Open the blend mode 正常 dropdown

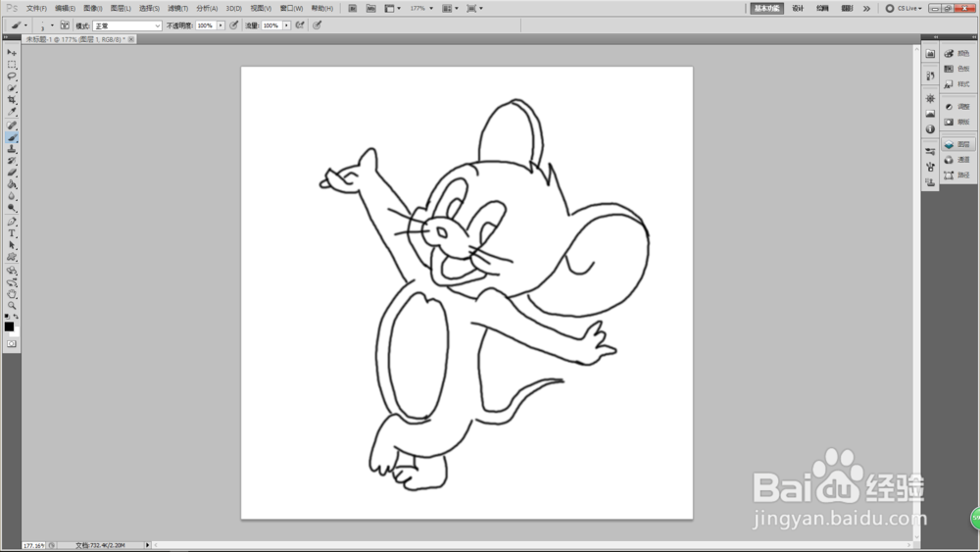click(x=127, y=25)
